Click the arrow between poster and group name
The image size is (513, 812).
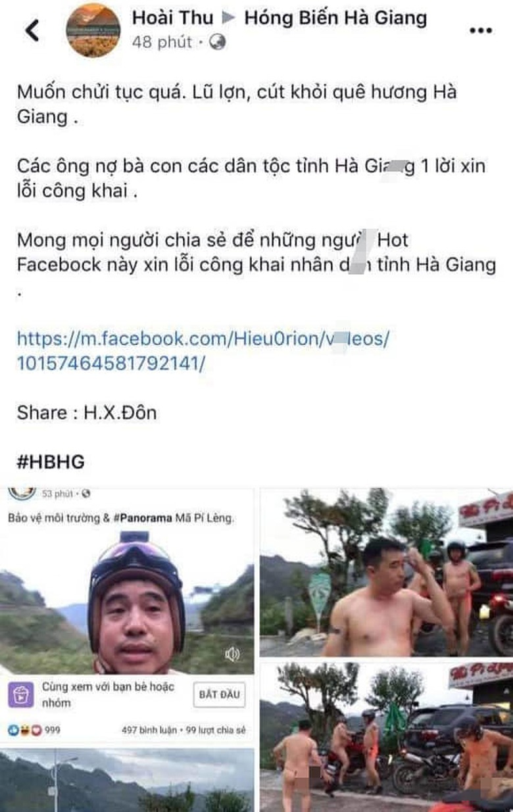[229, 18]
